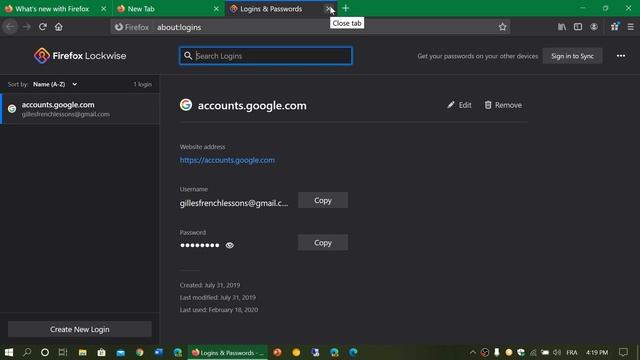Image resolution: width=640 pixels, height=360 pixels.
Task: Go to the Firefox home page
Action: click(59, 27)
